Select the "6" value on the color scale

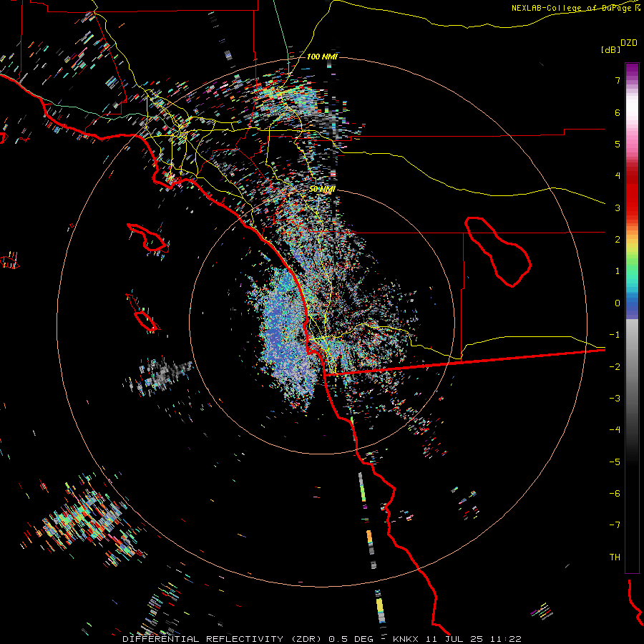[618, 112]
